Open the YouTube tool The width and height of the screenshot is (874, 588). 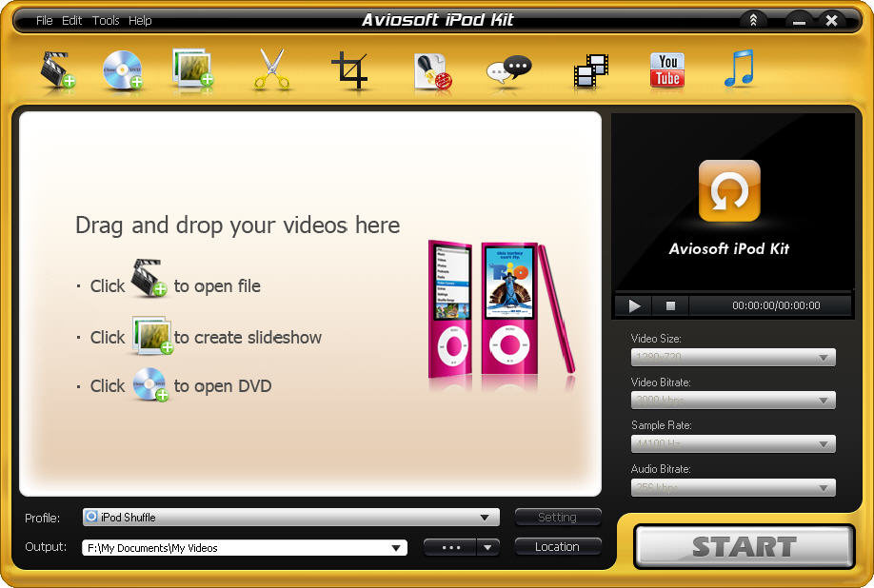click(667, 70)
